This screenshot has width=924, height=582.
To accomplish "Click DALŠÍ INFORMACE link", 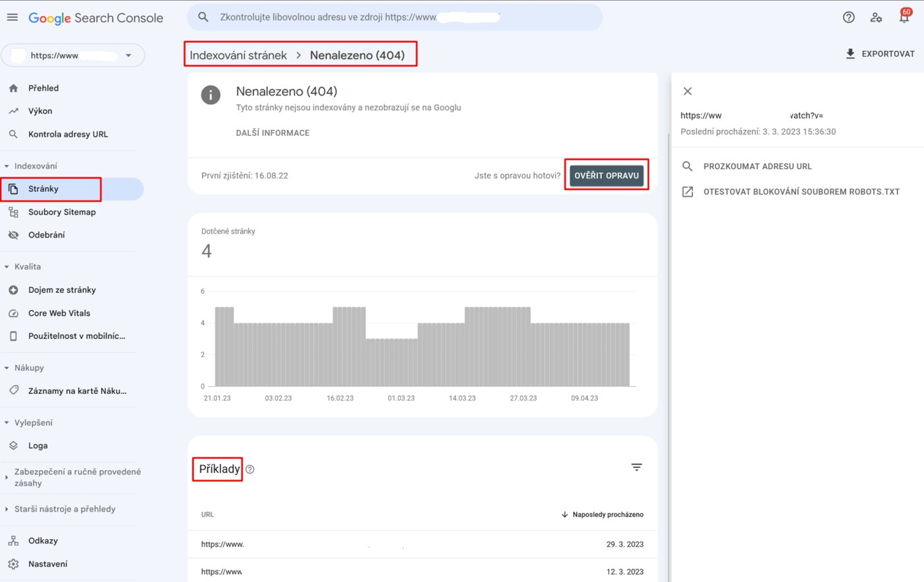I will pos(273,133).
